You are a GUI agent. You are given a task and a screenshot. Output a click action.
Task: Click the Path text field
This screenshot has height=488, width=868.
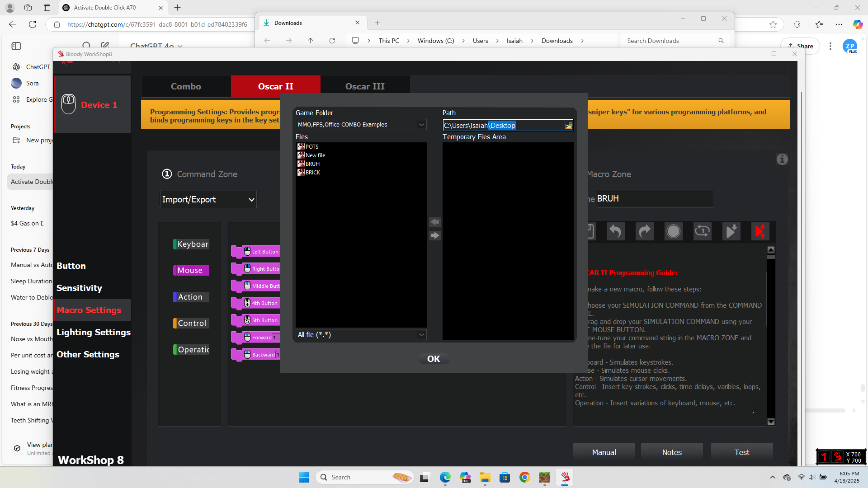click(502, 126)
